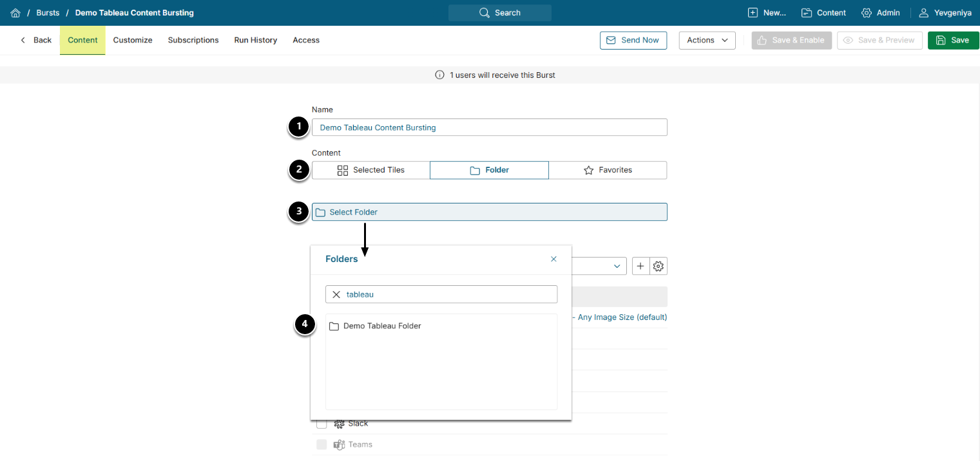Clear the tableau search text
Viewport: 980px width, 461px height.
336,294
